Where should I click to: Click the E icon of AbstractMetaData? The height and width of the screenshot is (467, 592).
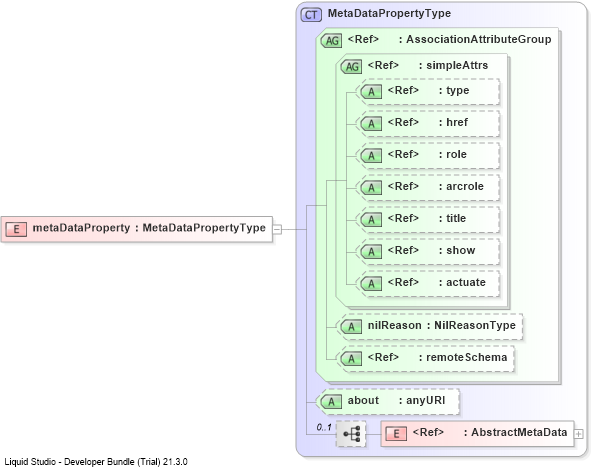point(396,434)
